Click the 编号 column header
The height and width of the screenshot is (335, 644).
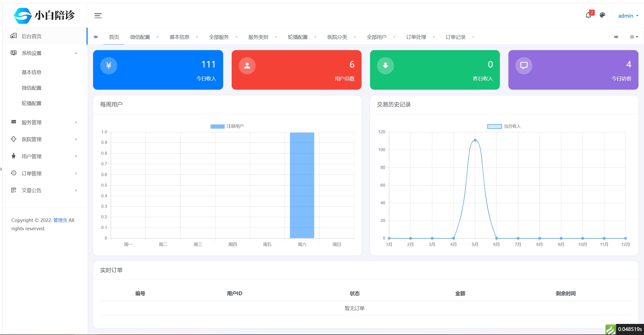(x=140, y=293)
